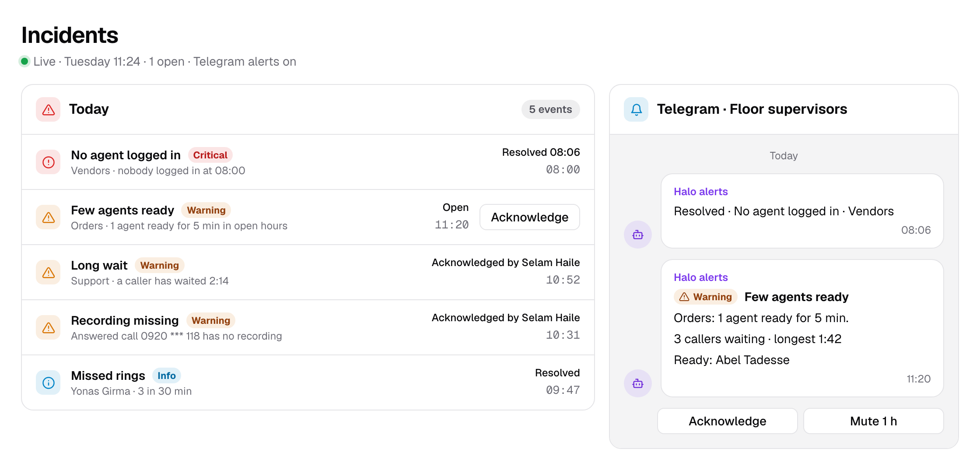The image size is (980, 470).
Task: Click the critical icon for No agent logged in
Action: 48,162
